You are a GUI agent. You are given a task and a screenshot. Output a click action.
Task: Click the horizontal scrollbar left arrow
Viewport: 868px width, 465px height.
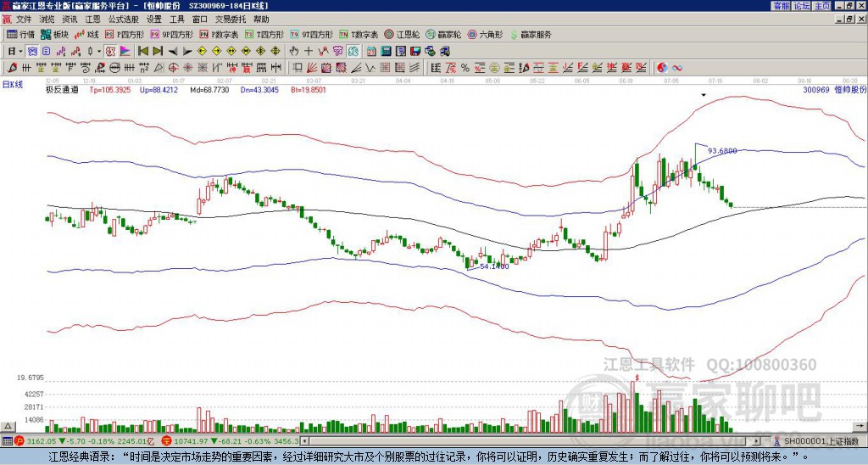coord(304,441)
